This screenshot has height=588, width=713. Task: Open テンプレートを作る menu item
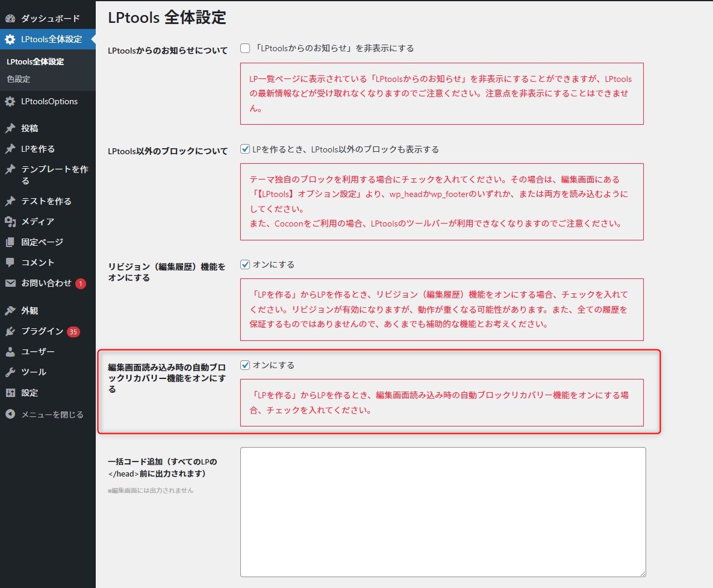click(x=48, y=175)
